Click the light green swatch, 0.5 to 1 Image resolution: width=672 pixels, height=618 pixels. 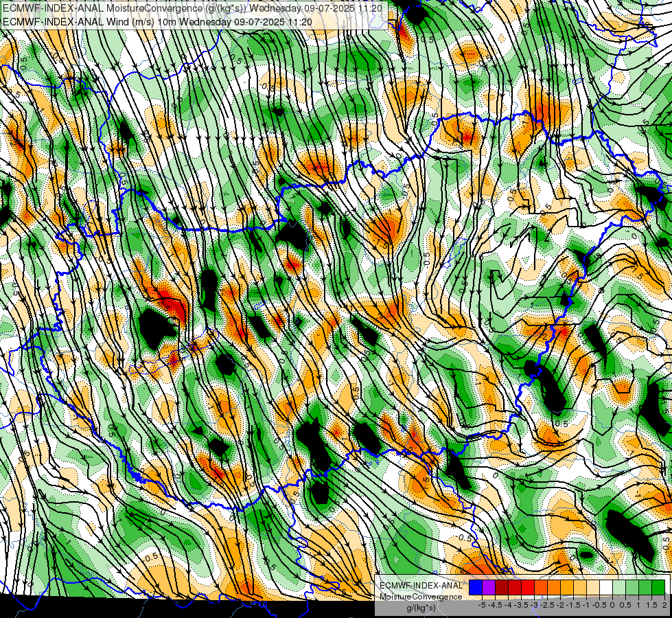pyautogui.click(x=632, y=588)
